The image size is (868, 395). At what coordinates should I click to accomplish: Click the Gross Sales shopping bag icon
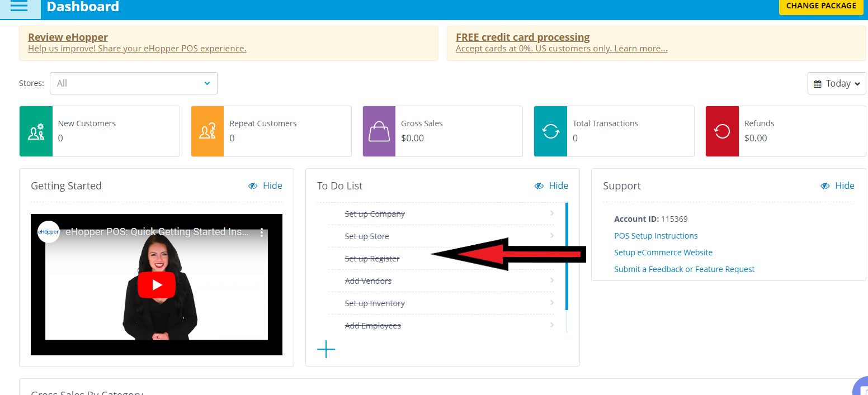pos(379,131)
